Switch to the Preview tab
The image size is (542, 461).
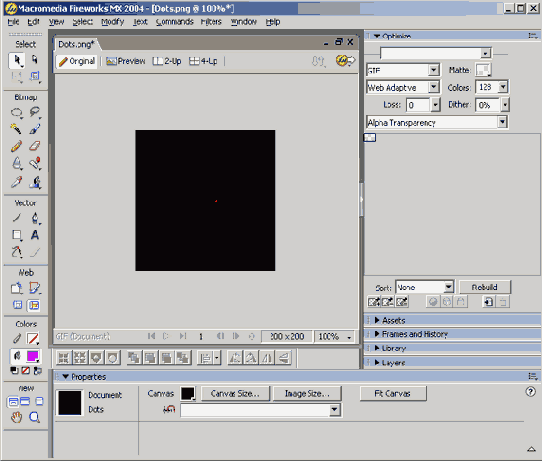[x=126, y=61]
